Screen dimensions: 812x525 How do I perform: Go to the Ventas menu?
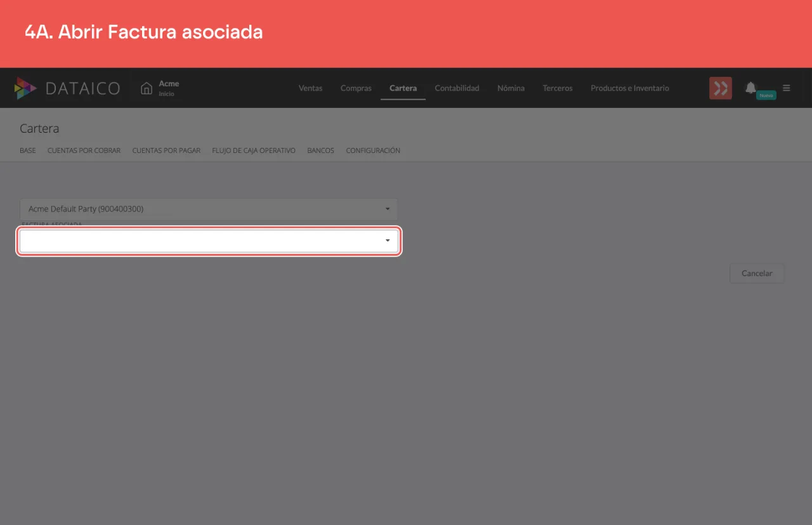[x=310, y=88]
